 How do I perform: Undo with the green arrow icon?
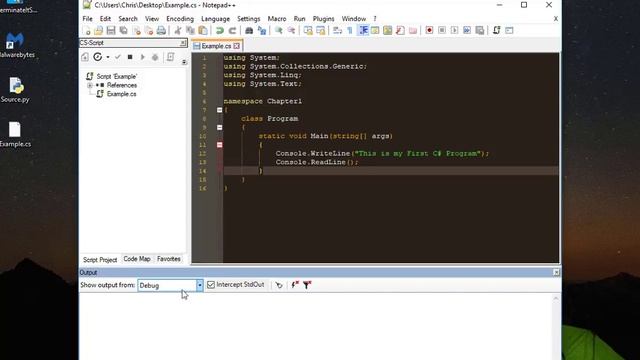(x=220, y=31)
